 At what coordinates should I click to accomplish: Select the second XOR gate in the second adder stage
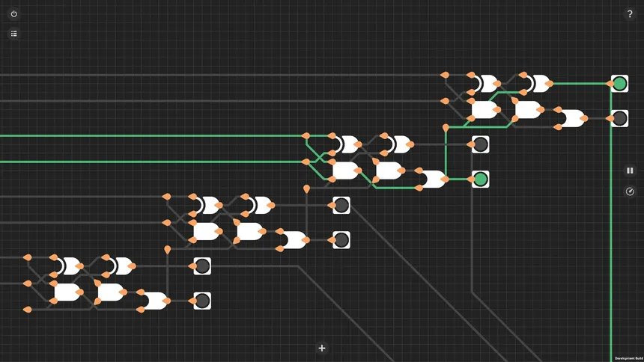pos(398,144)
